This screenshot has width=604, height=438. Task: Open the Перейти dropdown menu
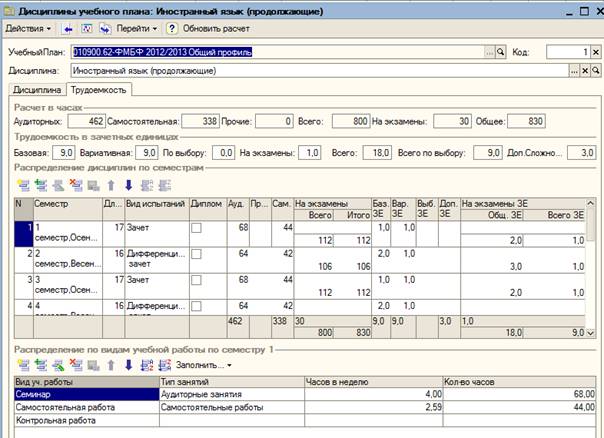click(x=137, y=29)
